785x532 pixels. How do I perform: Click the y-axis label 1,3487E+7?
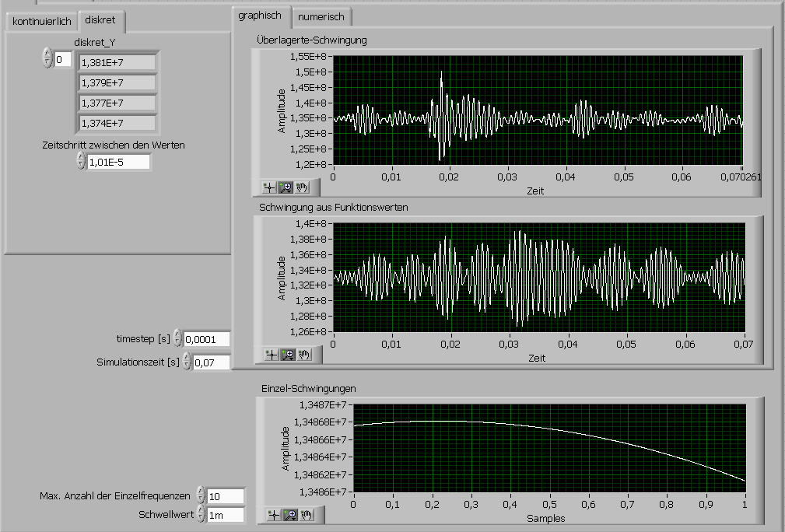[323, 404]
